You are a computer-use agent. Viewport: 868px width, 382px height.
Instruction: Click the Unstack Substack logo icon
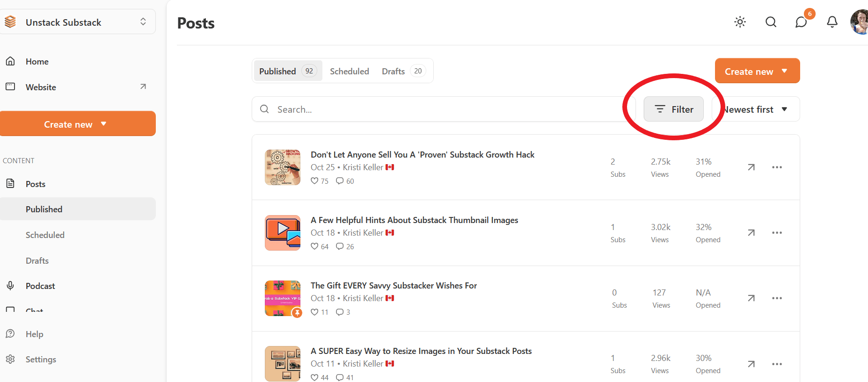[10, 22]
